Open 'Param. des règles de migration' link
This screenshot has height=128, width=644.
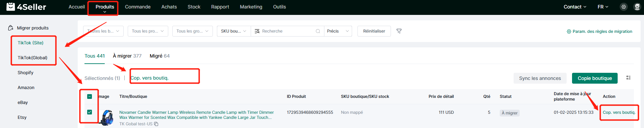pos(602,31)
